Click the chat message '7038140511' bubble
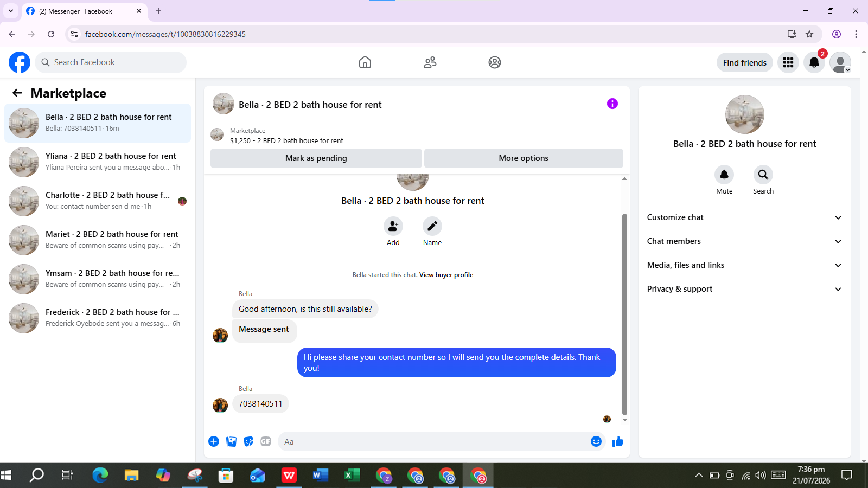Viewport: 868px width, 488px height. coord(260,404)
